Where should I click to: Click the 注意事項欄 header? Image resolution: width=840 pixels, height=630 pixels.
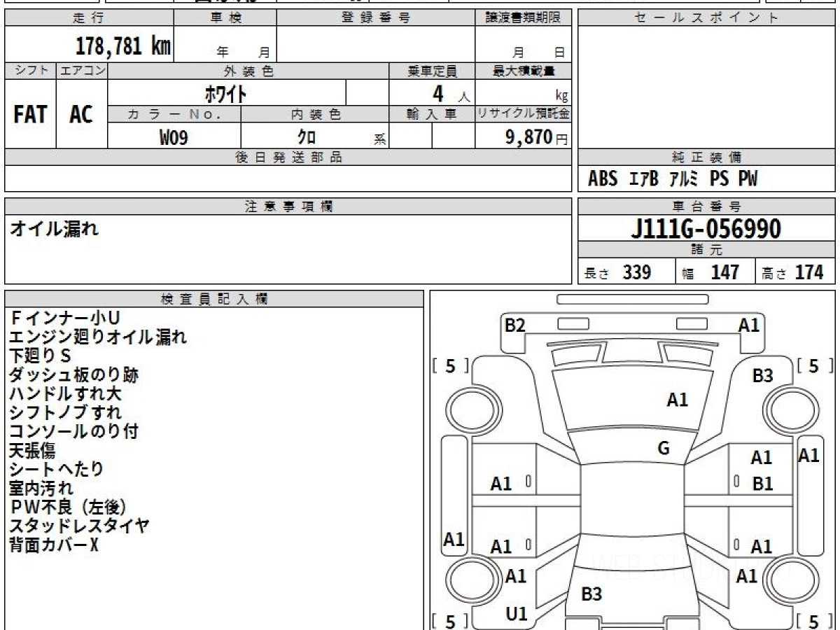288,206
